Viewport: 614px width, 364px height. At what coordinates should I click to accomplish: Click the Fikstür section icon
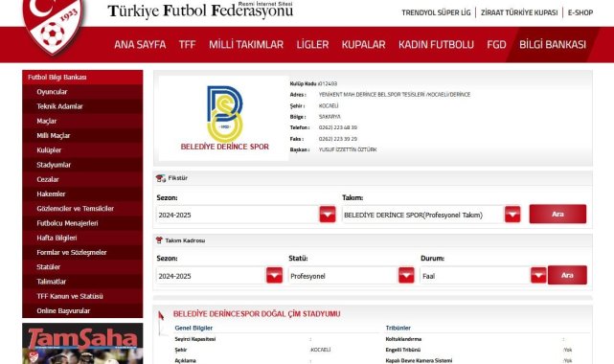pos(161,178)
